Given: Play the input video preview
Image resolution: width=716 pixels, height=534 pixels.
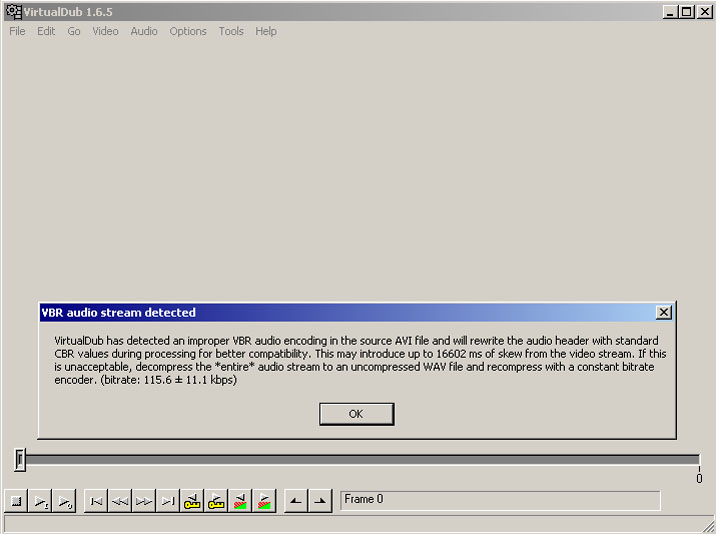Looking at the screenshot, I should [x=40, y=501].
